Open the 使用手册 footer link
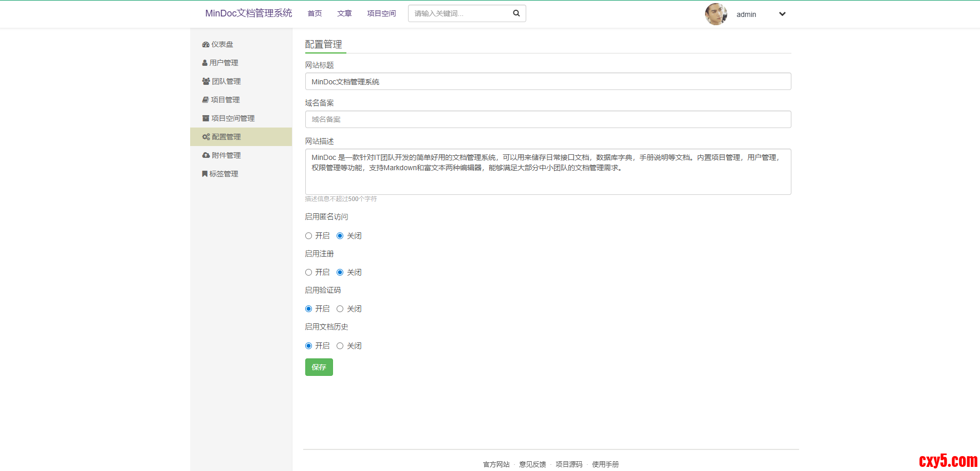Screen dimensions: 980x471 tap(605, 464)
